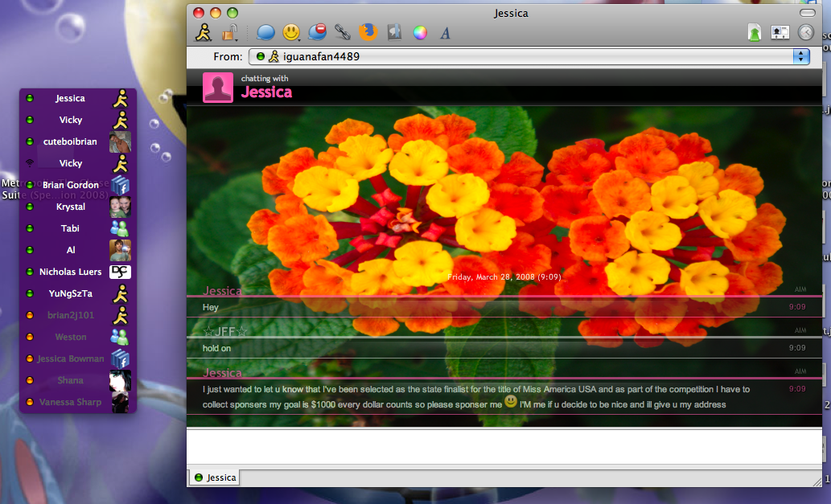Open the color wheel picker

[420, 33]
